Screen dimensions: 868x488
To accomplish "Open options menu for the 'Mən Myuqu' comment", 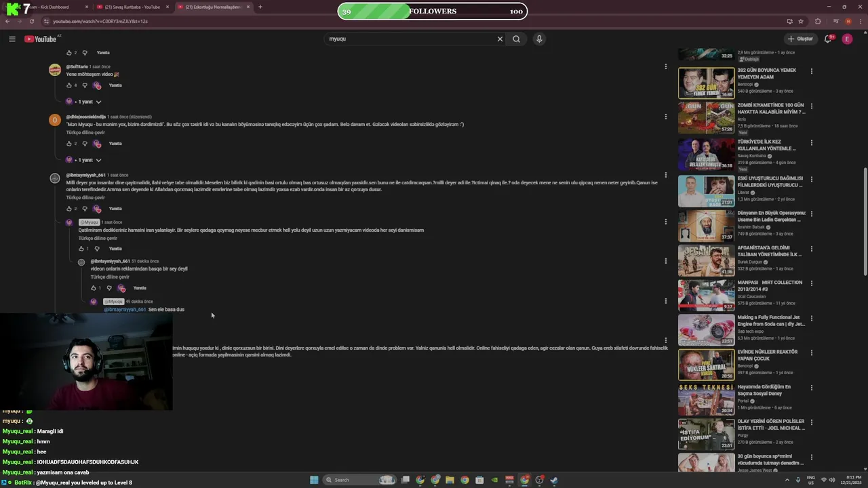I will (x=665, y=117).
